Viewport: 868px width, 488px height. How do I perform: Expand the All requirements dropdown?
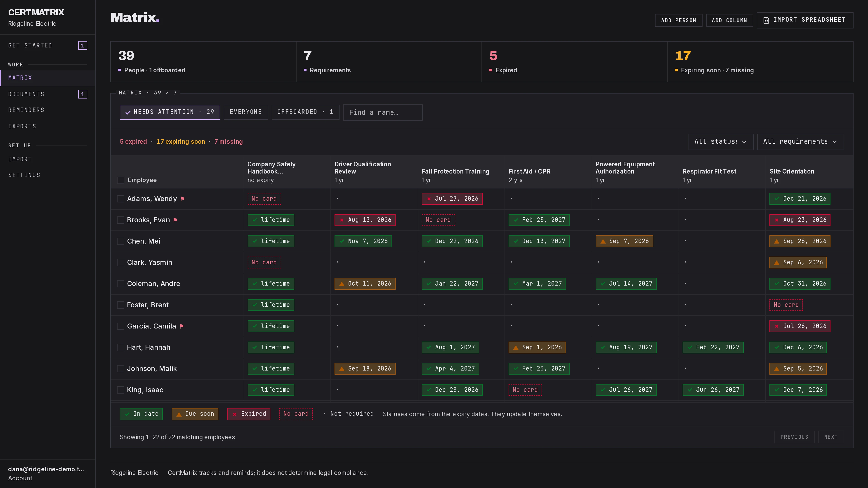click(800, 142)
